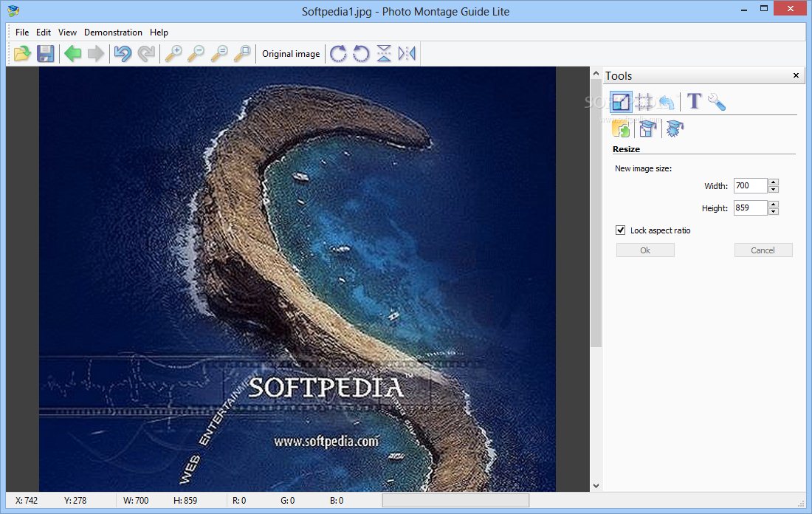The height and width of the screenshot is (514, 812).
Task: Click the orange and green puzzle piece icon
Action: tap(621, 128)
